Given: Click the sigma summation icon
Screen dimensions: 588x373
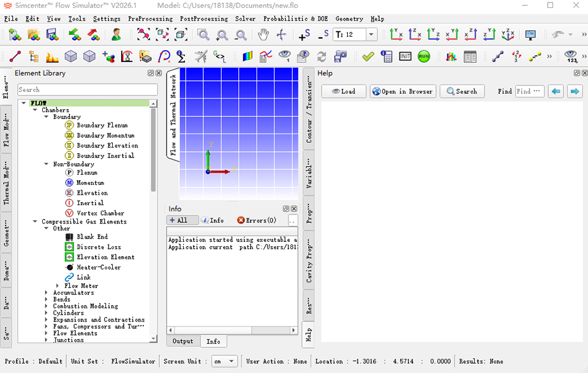Looking at the screenshot, I should point(181,56).
